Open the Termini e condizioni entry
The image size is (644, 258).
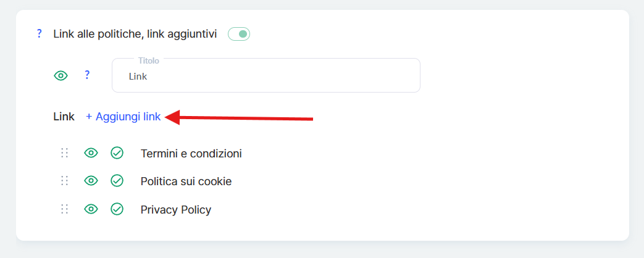tap(191, 153)
